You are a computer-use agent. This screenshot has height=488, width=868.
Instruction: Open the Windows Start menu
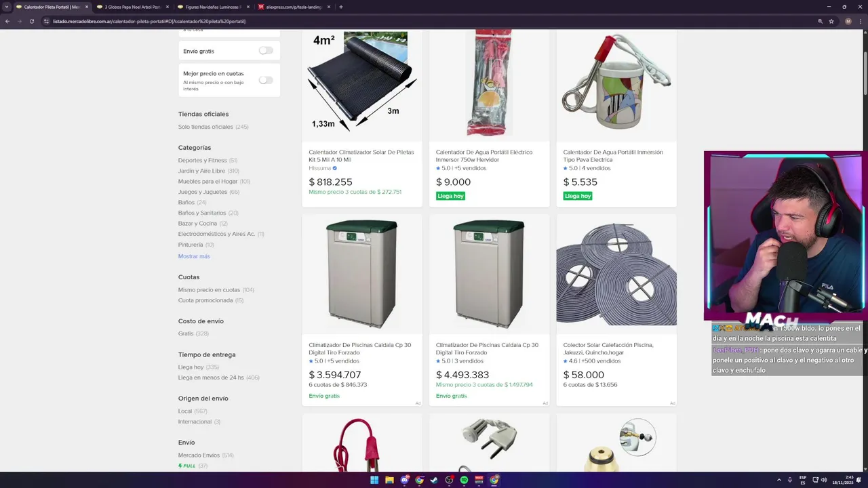point(374,480)
